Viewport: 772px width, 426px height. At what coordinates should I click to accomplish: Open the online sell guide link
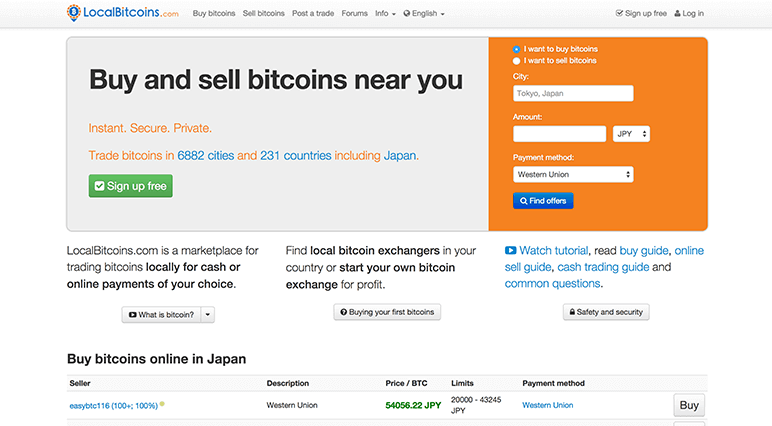604,259
